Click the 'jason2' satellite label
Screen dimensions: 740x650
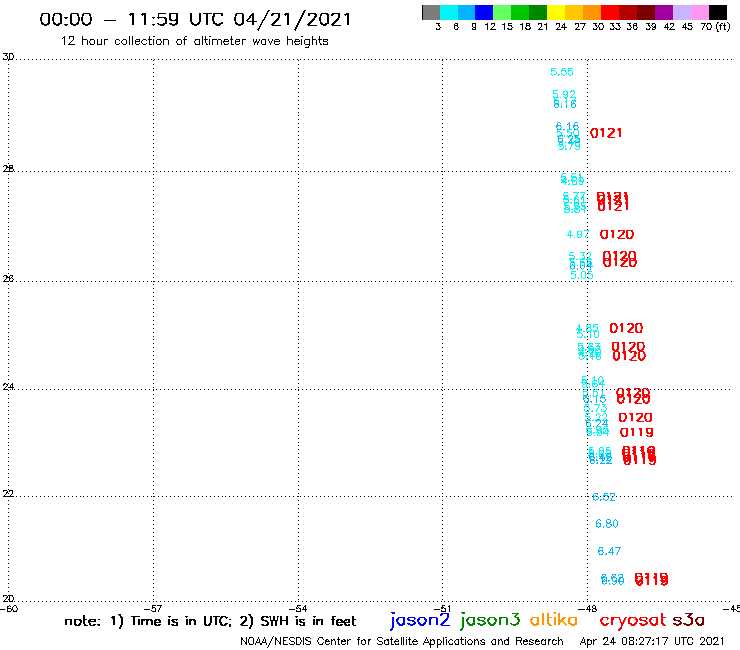click(x=420, y=620)
